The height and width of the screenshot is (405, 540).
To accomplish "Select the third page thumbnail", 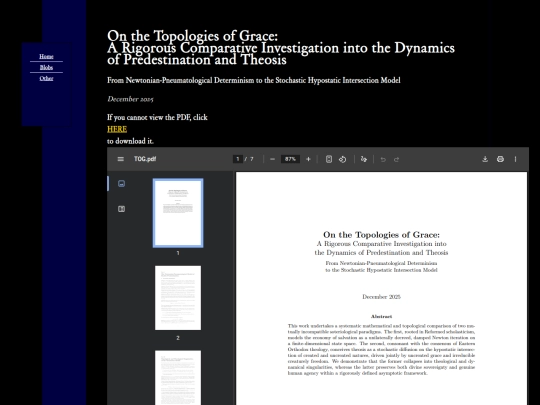I will point(178,378).
